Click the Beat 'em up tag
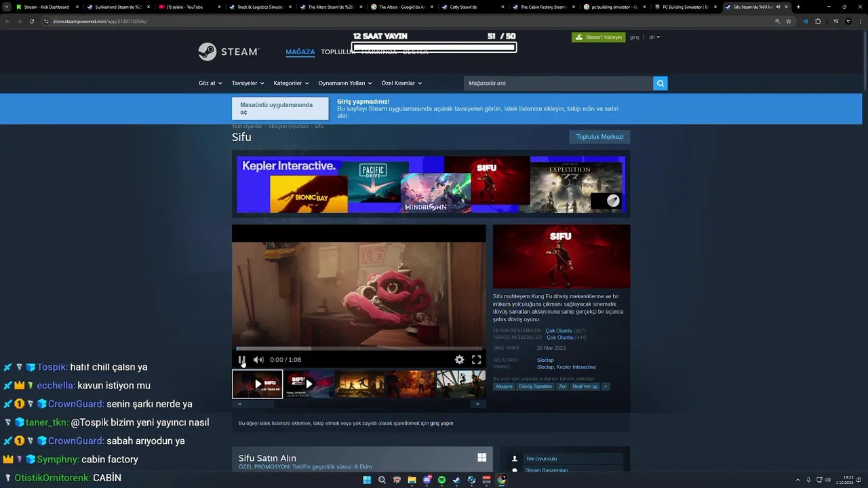Viewport: 868px width, 488px height. pos(585,386)
